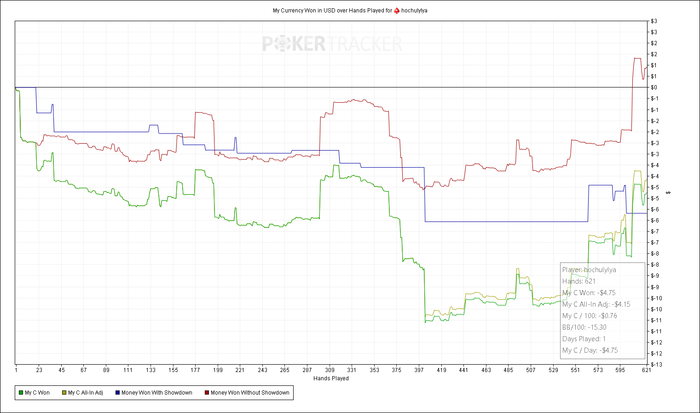Click x-axis tick label '133'
This screenshot has height=413, width=700.
click(x=150, y=370)
